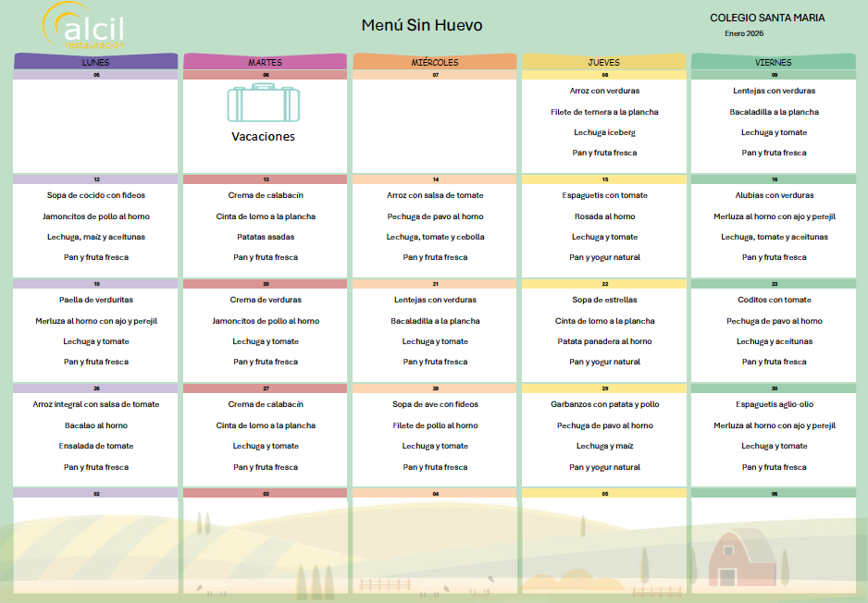Select the Coditos con tomate entry
This screenshot has width=868, height=603.
click(774, 300)
